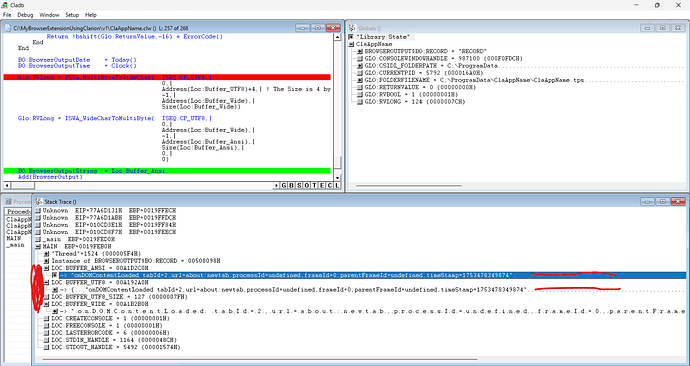Click the S button in source window
This screenshot has width=690, height=366.
(299, 186)
